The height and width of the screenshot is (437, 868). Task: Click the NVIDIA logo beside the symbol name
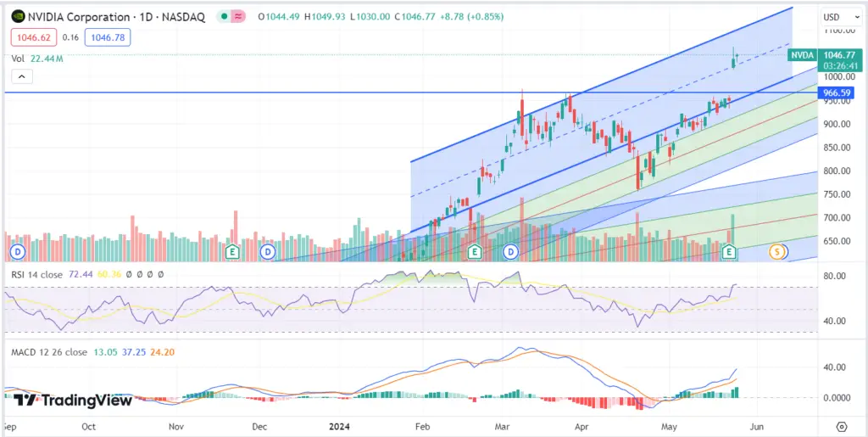tap(19, 17)
